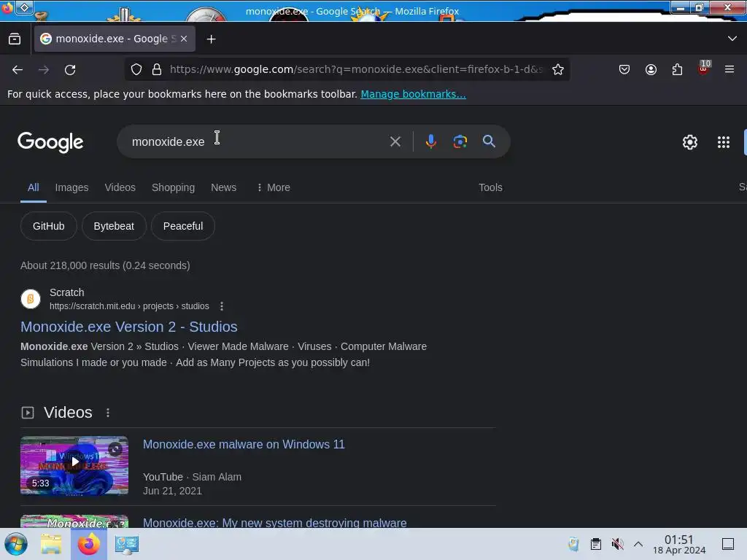Open Firefox View in the tab bar

[x=15, y=39]
